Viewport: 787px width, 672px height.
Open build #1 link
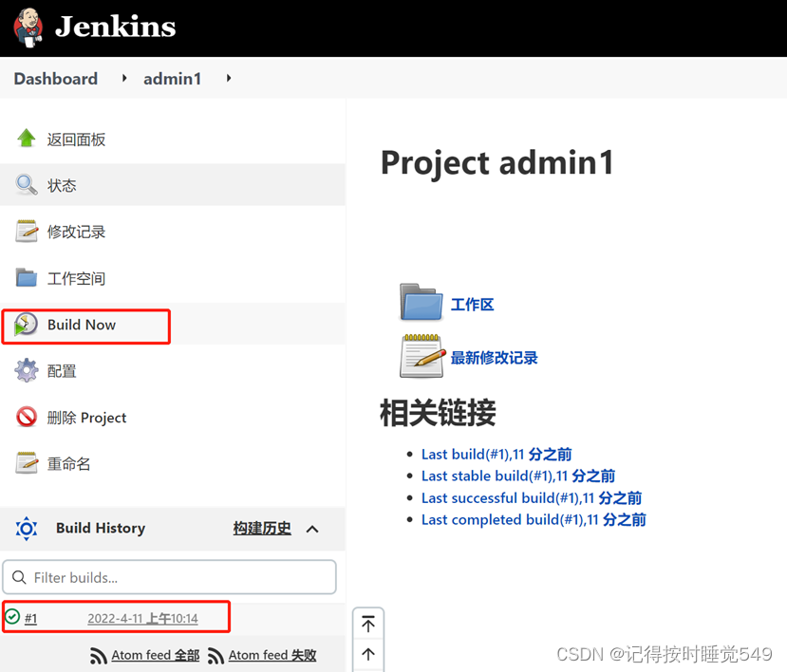(30, 618)
